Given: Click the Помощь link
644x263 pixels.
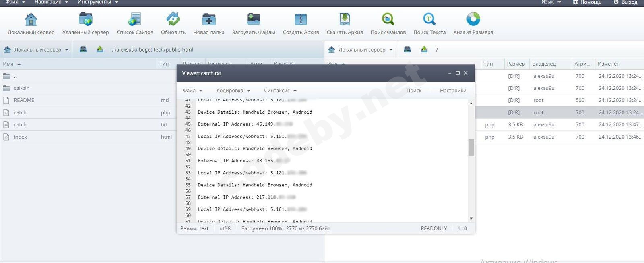Looking at the screenshot, I should click(591, 2).
